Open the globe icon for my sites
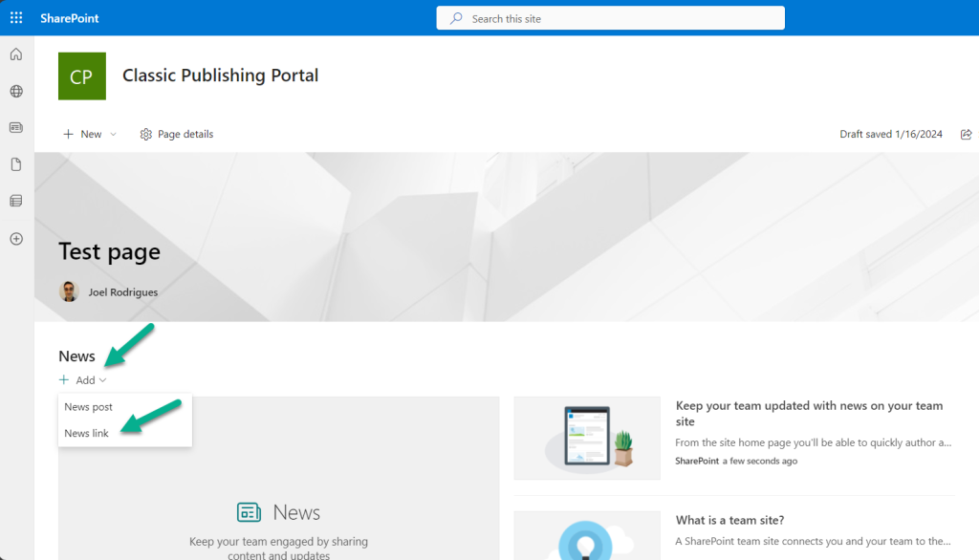The image size is (979, 560). tap(15, 91)
